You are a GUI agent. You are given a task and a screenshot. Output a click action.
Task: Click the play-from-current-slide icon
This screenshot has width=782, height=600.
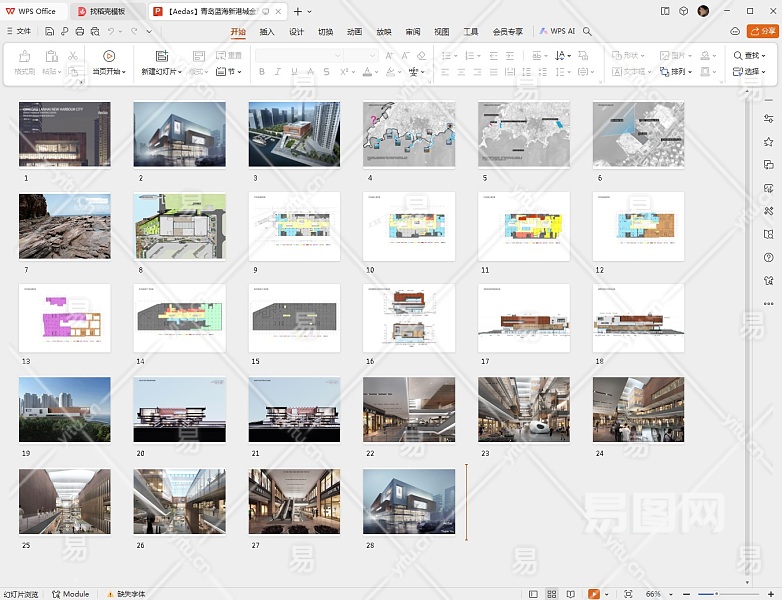109,56
